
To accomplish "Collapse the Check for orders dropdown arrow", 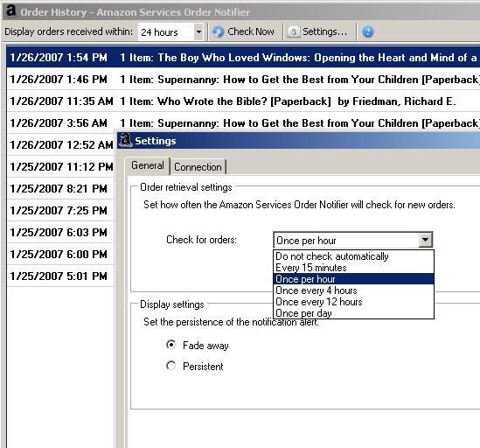I will [x=426, y=240].
